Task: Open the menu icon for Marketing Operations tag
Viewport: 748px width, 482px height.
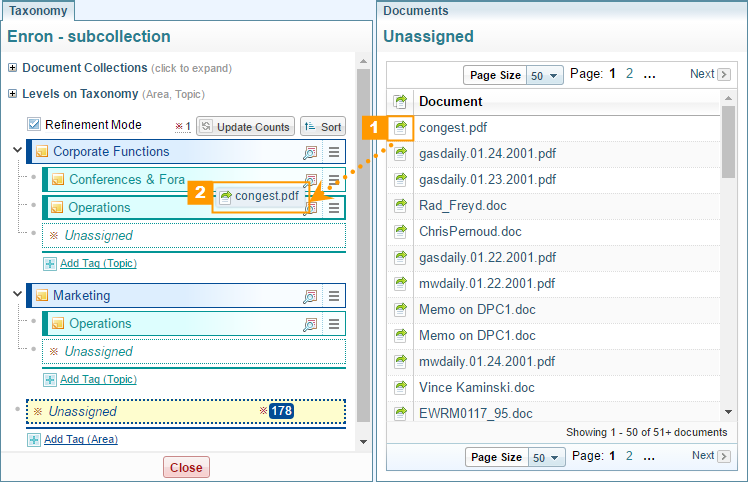Action: pos(334,324)
